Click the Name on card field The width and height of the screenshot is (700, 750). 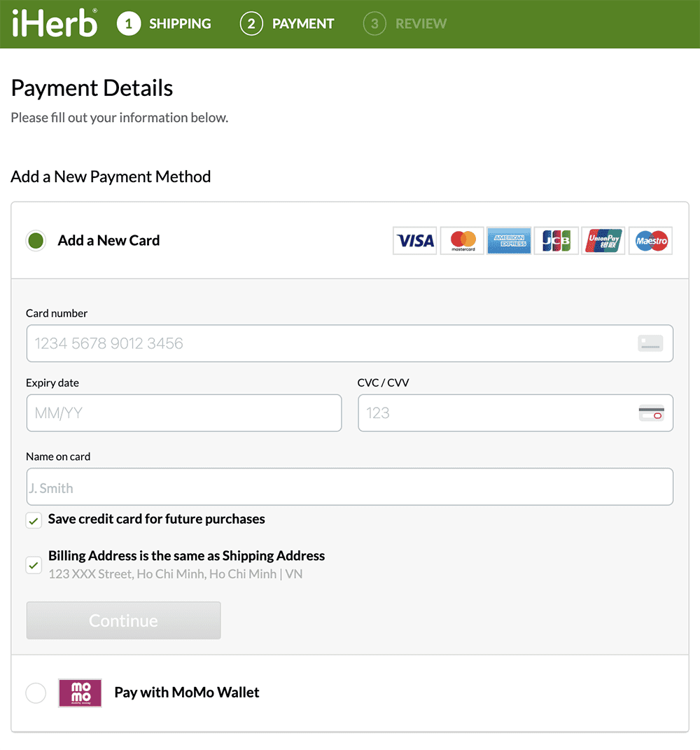[350, 486]
